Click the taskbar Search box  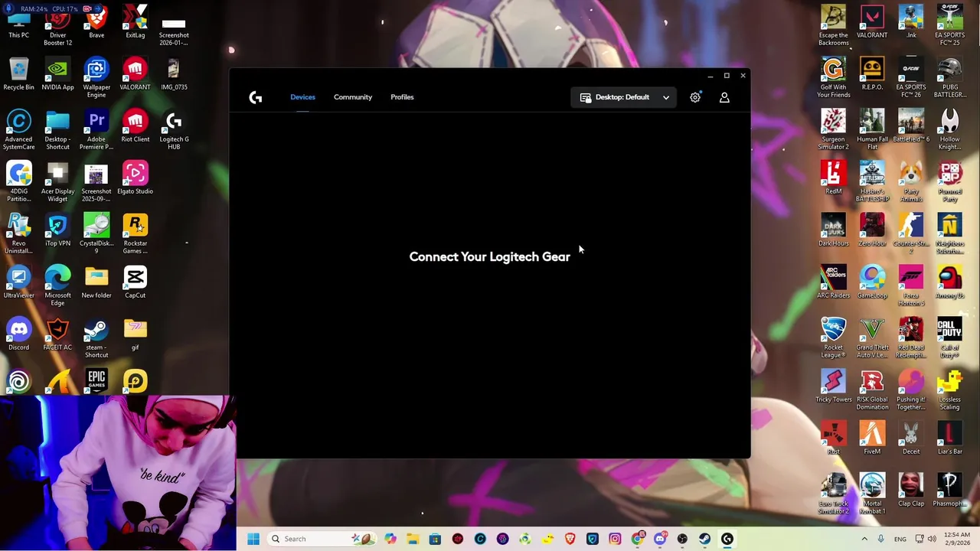(x=322, y=539)
